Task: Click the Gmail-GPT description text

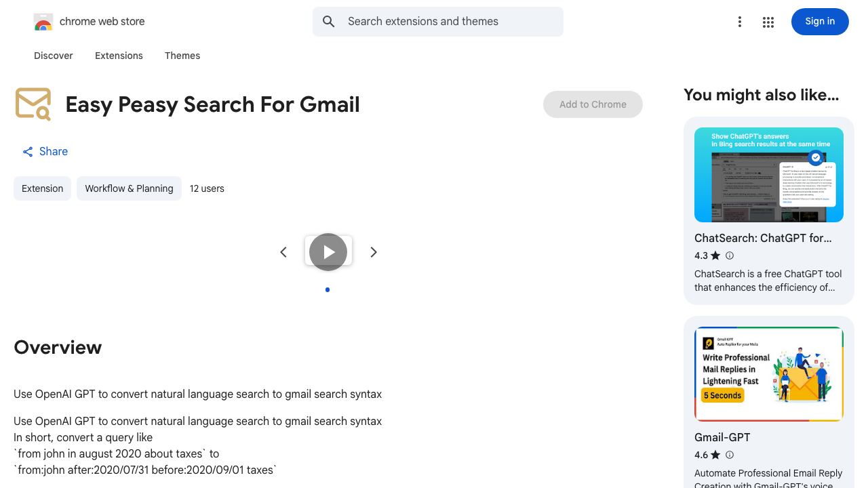Action: coord(768,479)
